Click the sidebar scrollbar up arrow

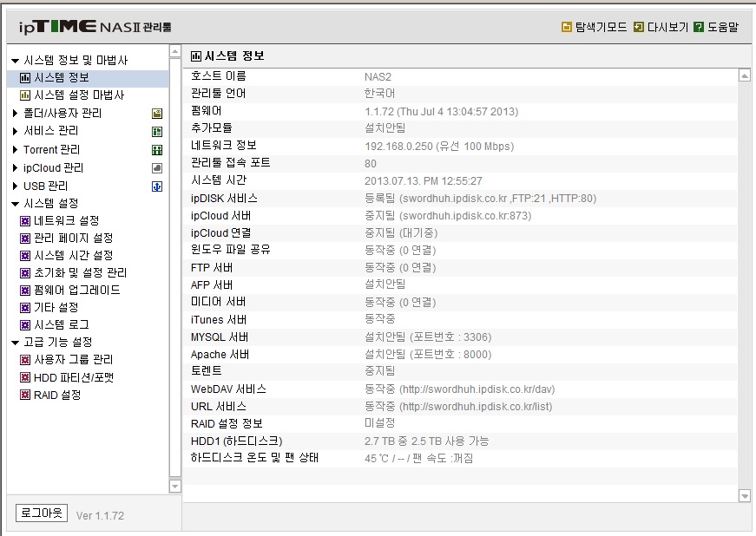pyautogui.click(x=175, y=51)
